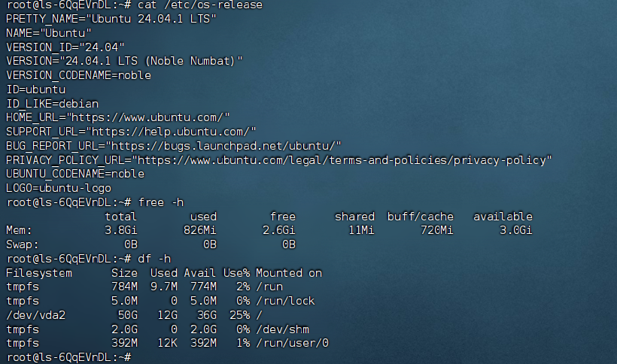Click the 'Use%' column header
The height and width of the screenshot is (364, 617).
pyautogui.click(x=236, y=273)
